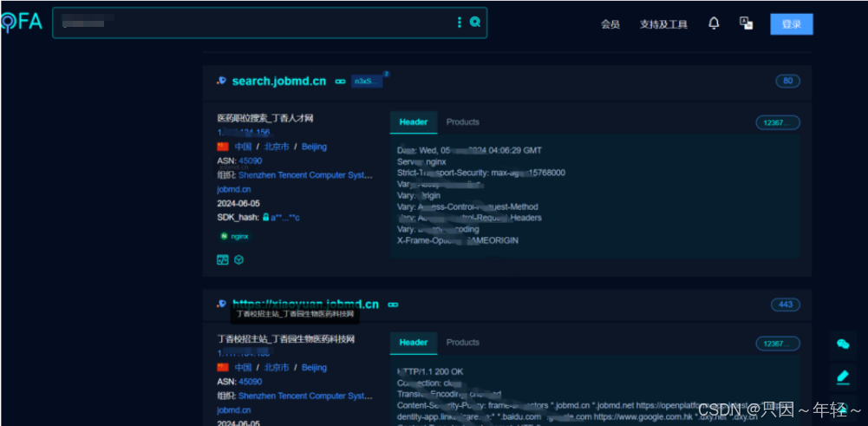Viewport: 868px width, 426px height.
Task: Open website source code icon in first card
Action: (223, 259)
